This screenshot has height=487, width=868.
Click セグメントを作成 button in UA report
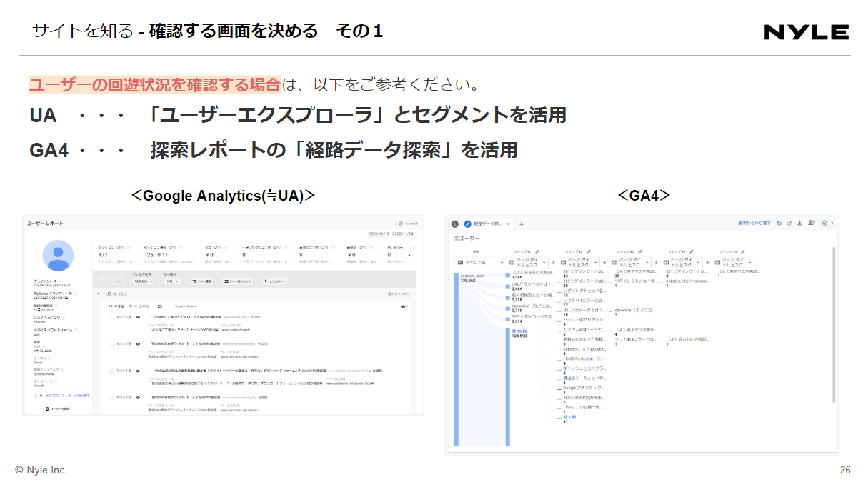(x=111, y=281)
